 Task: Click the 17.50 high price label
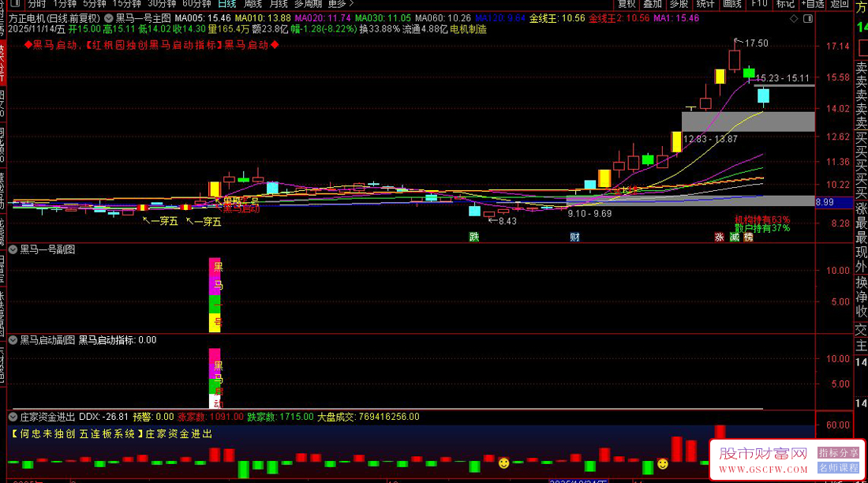[756, 43]
